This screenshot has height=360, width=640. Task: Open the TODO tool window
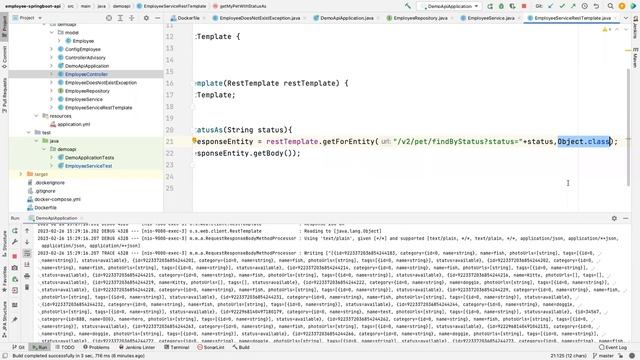coord(64,347)
